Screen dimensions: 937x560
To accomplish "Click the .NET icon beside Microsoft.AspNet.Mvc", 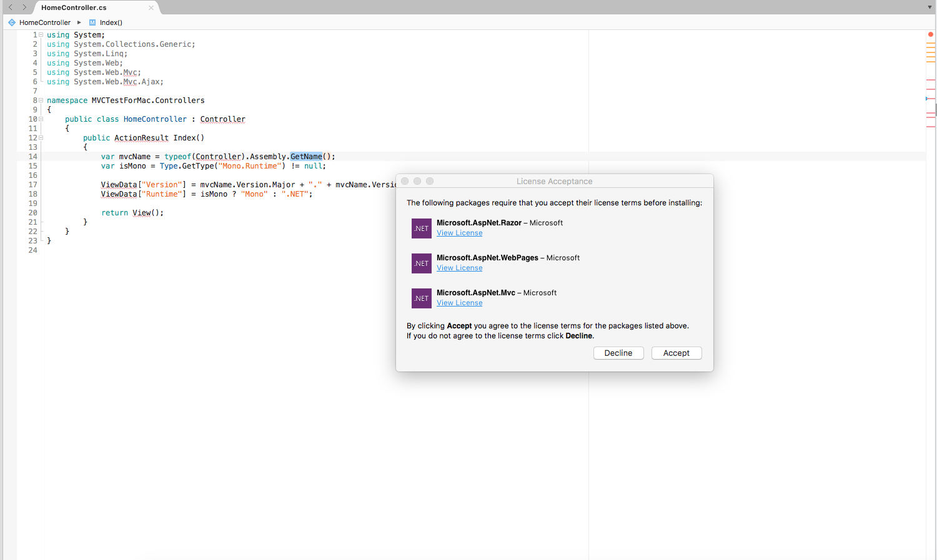I will point(422,298).
